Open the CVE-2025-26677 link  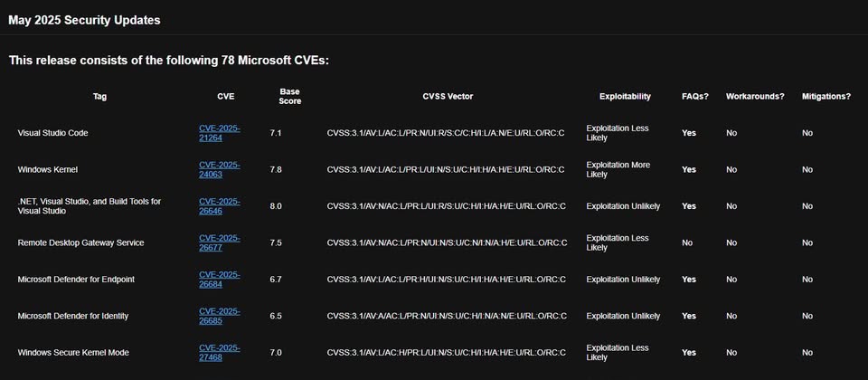click(219, 242)
